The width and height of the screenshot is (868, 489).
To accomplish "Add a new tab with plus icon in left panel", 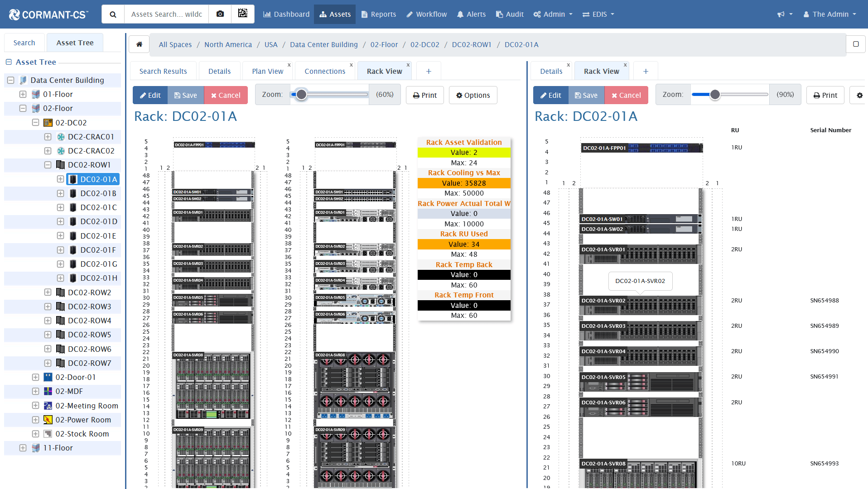I will pyautogui.click(x=429, y=71).
